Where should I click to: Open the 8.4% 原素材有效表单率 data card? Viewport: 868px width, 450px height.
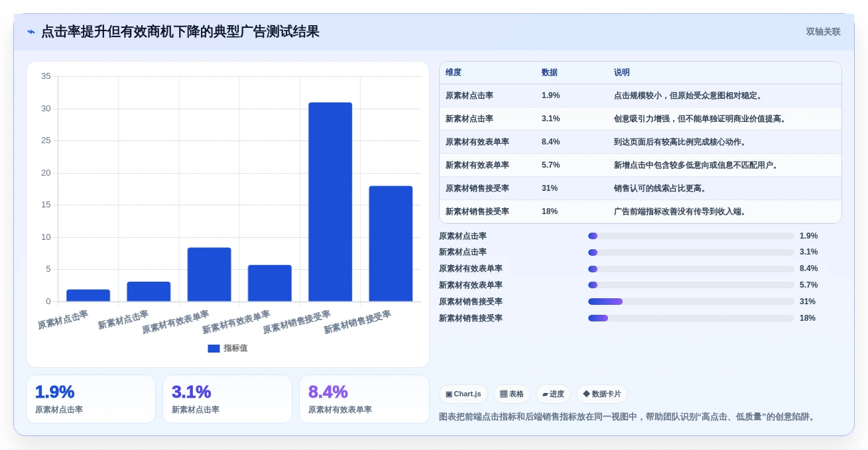pyautogui.click(x=364, y=399)
